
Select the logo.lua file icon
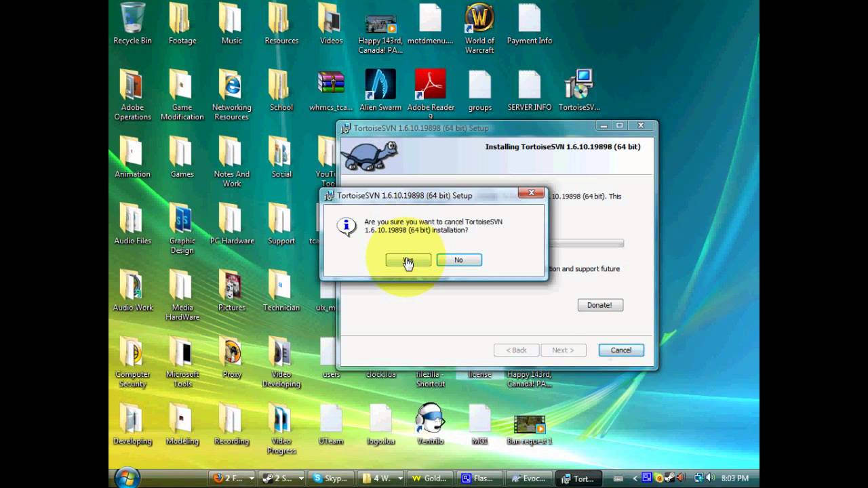(380, 424)
